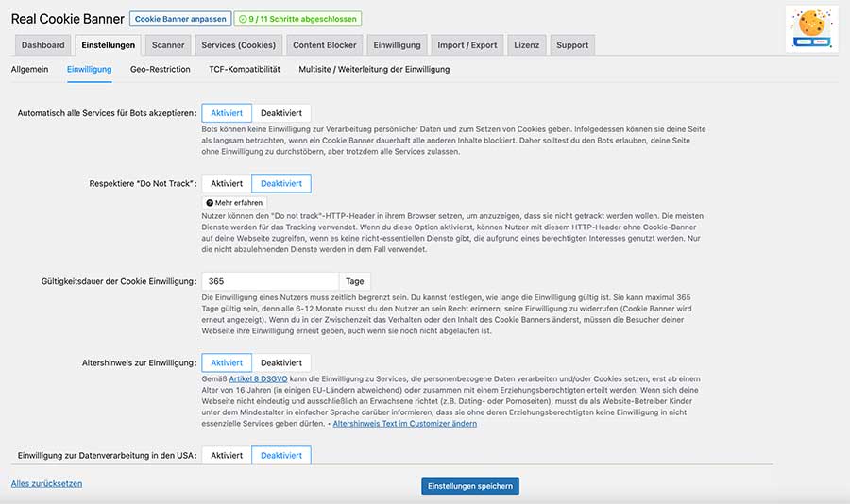Go to the Dashboard tab

click(43, 44)
